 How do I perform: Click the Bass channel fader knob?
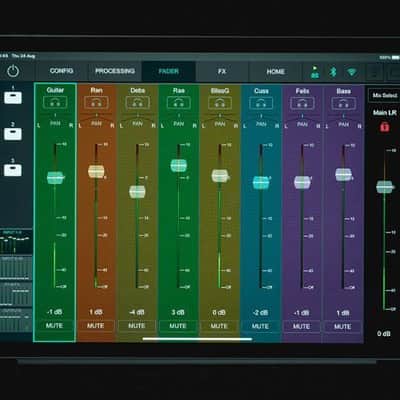343,175
